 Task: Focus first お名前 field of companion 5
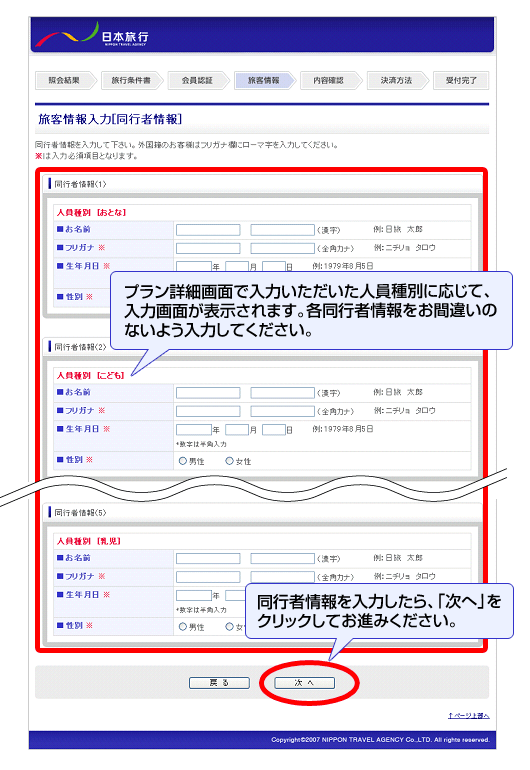(208, 559)
